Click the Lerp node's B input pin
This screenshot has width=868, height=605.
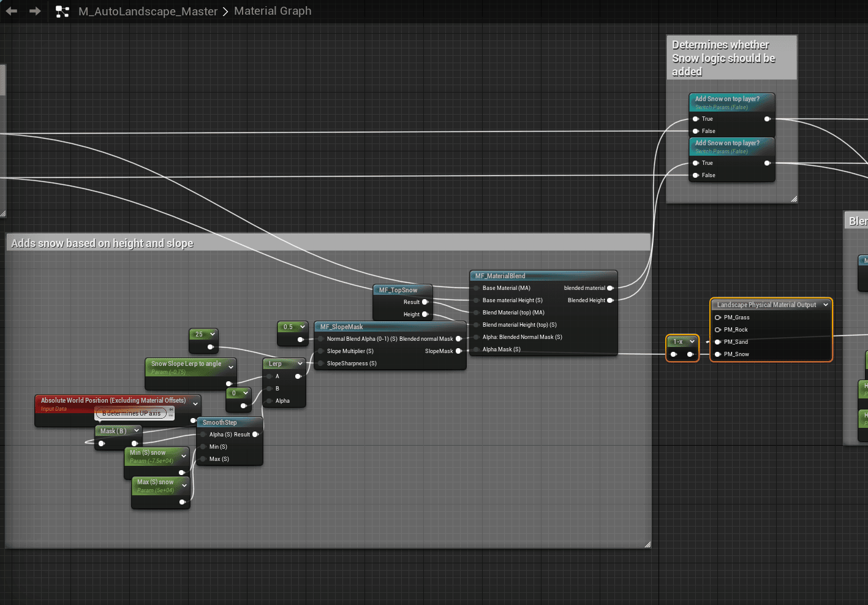click(269, 389)
